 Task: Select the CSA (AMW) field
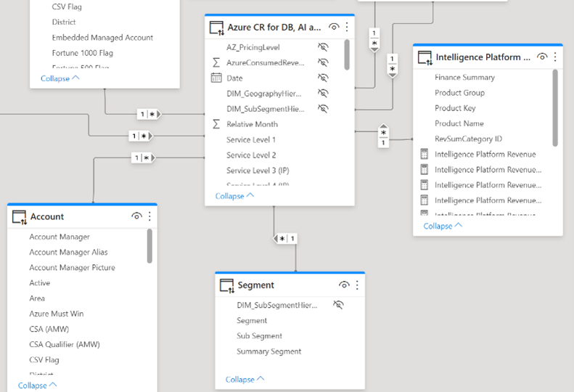pos(49,329)
